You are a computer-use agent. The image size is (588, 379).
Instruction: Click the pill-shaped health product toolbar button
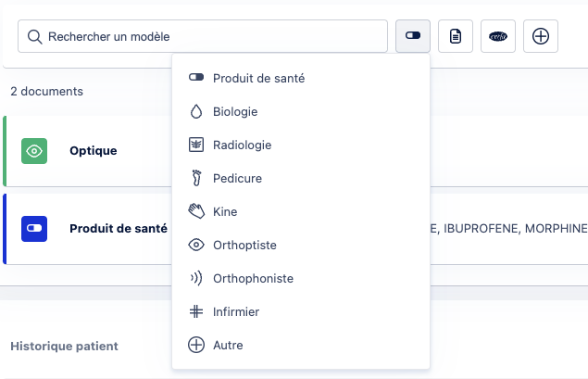tap(412, 36)
